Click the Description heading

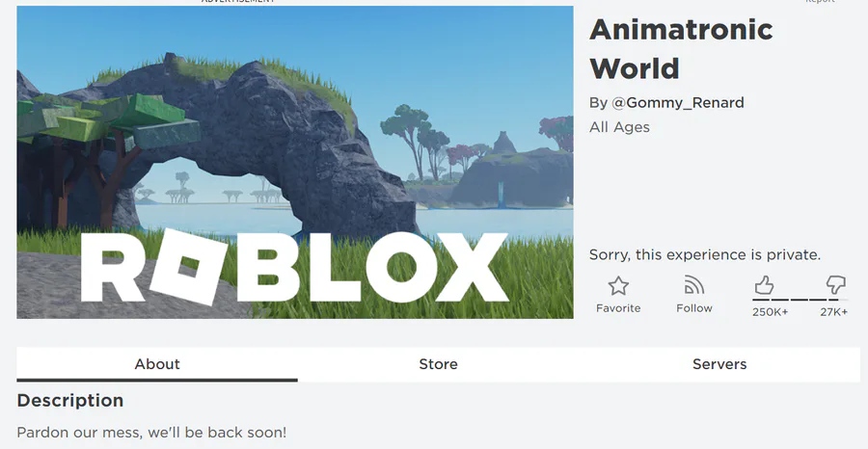click(x=70, y=400)
